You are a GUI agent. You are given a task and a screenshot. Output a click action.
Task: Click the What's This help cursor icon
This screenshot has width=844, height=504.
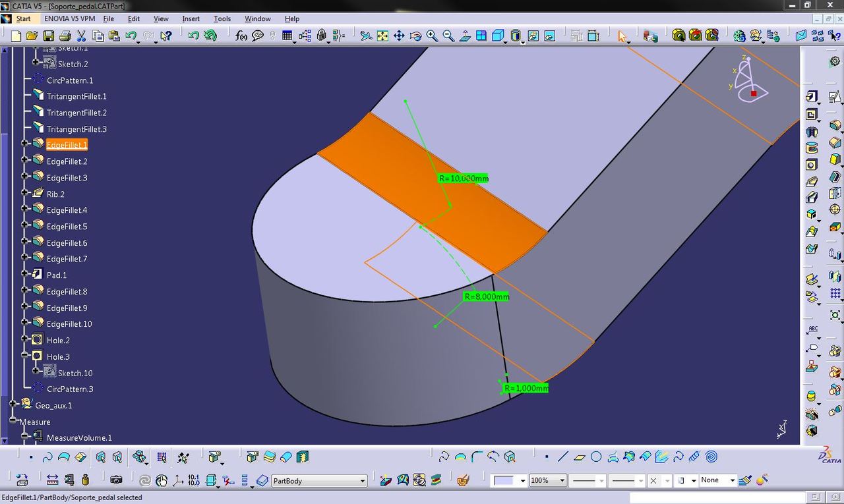pos(166,36)
